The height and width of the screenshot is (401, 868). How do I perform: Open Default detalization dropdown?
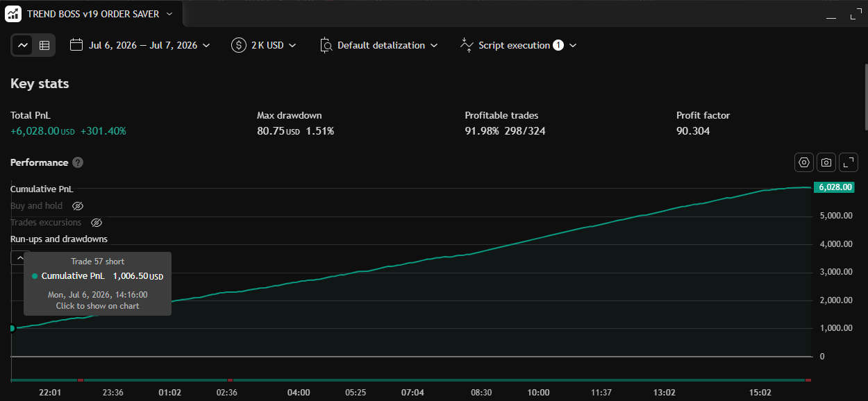(379, 45)
